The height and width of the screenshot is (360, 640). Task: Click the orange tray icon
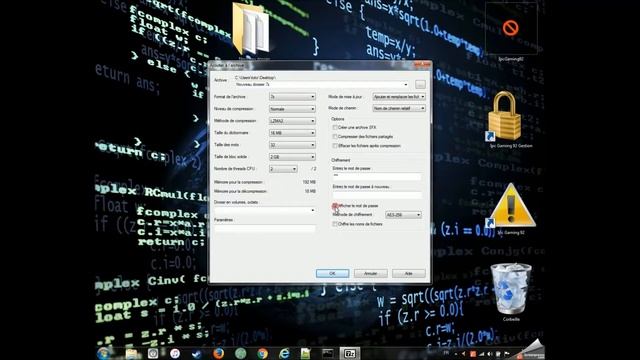pos(473,354)
